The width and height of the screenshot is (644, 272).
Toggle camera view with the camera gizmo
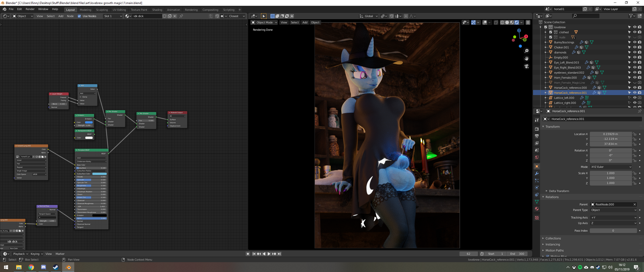(526, 66)
